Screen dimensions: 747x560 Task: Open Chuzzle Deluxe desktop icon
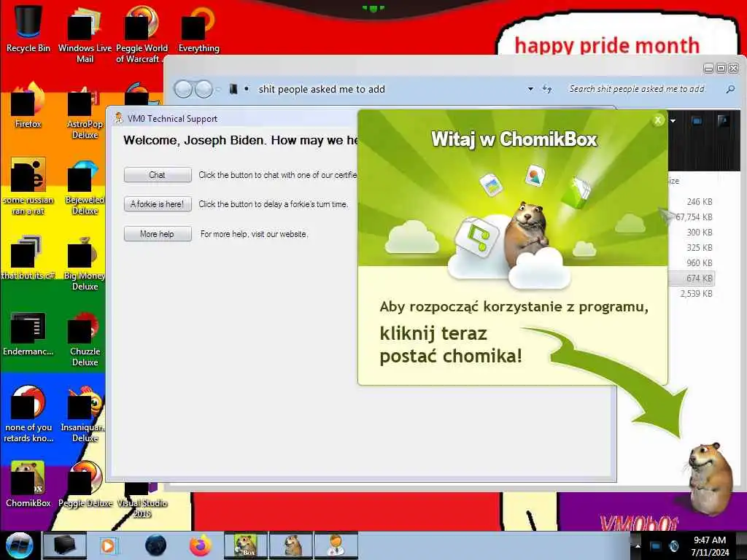pyautogui.click(x=85, y=339)
